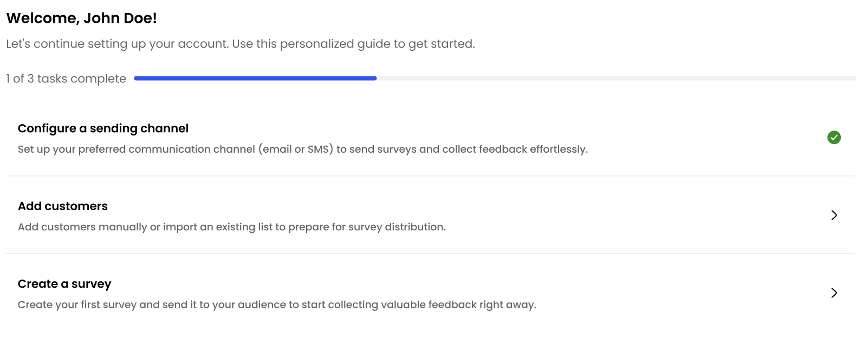Click the checkmark badge confirming channel setup
This screenshot has height=337, width=868.
pyautogui.click(x=834, y=138)
